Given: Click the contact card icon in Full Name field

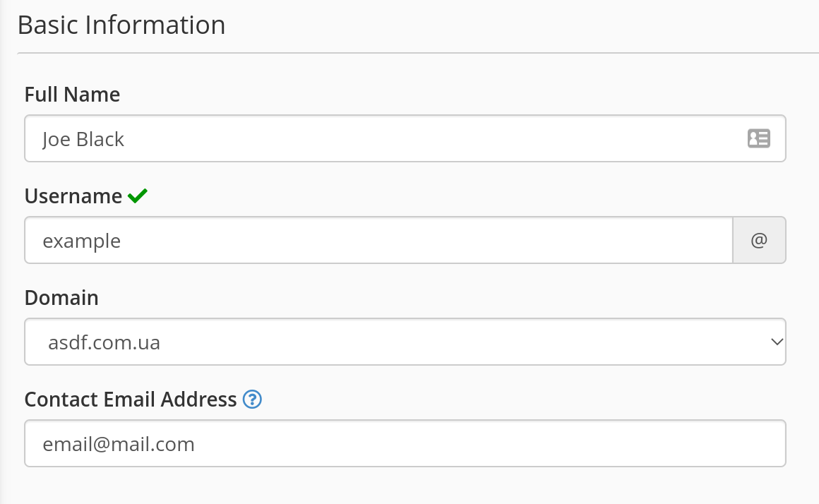Looking at the screenshot, I should coord(758,138).
